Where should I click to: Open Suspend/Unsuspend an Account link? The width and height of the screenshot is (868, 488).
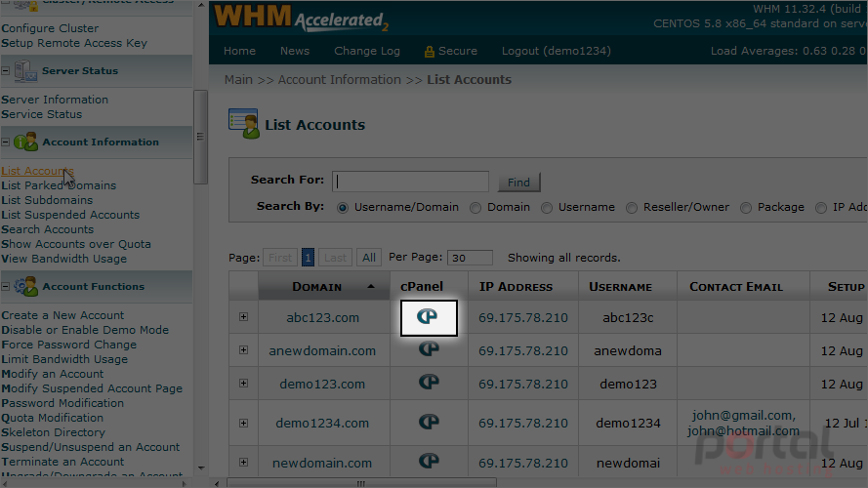coord(90,447)
